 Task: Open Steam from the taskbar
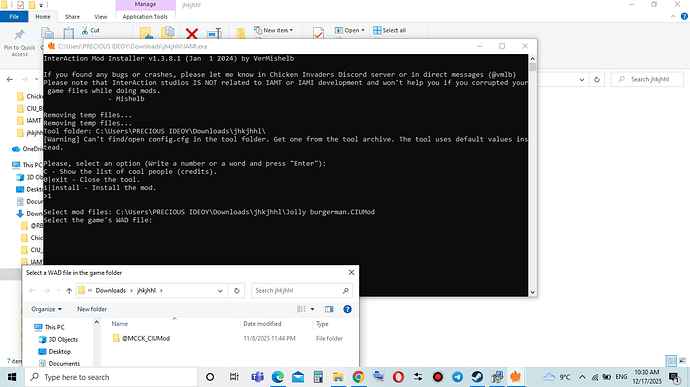477,377
